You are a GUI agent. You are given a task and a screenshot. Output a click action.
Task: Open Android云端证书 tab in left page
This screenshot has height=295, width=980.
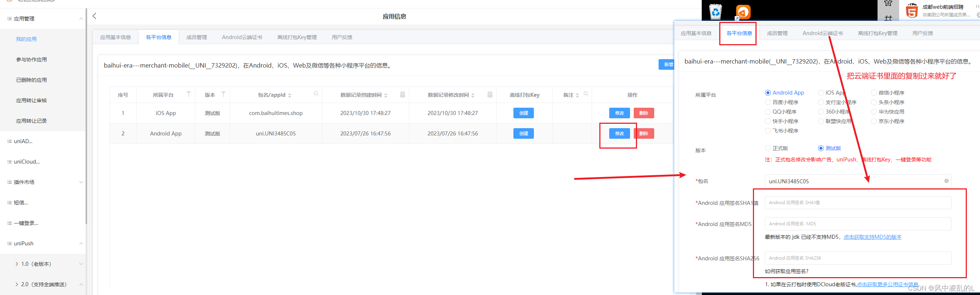pos(242,37)
